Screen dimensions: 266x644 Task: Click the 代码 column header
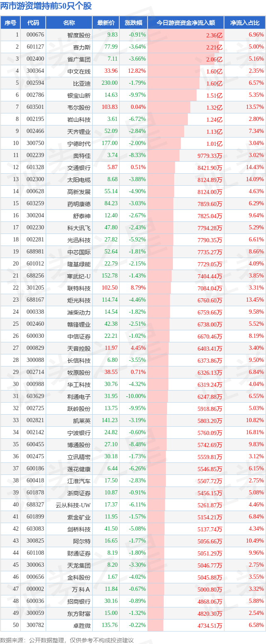pyautogui.click(x=33, y=23)
